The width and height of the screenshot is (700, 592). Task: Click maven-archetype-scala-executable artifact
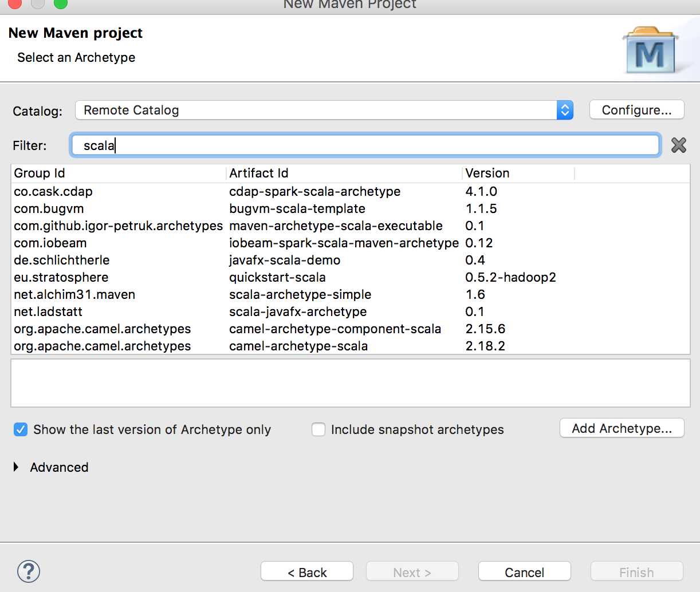pos(336,226)
